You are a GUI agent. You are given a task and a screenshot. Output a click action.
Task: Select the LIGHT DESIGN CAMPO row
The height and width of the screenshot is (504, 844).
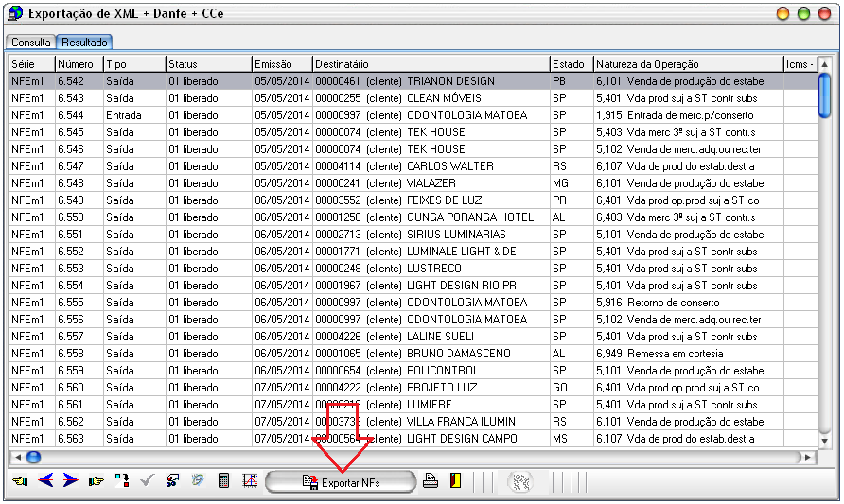click(x=413, y=439)
